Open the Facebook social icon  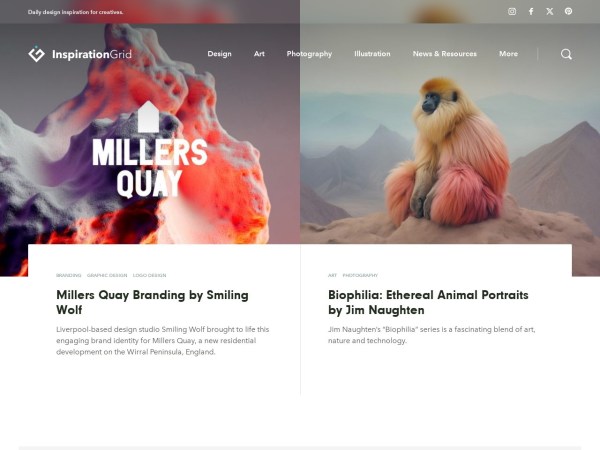531,11
